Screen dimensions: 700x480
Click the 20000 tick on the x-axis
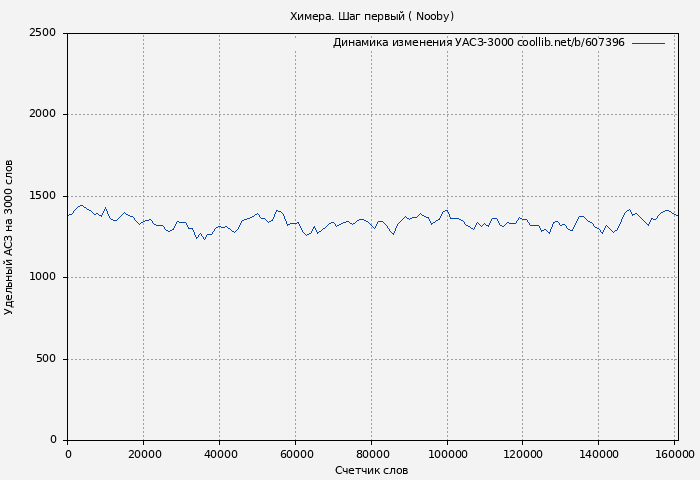pyautogui.click(x=143, y=454)
